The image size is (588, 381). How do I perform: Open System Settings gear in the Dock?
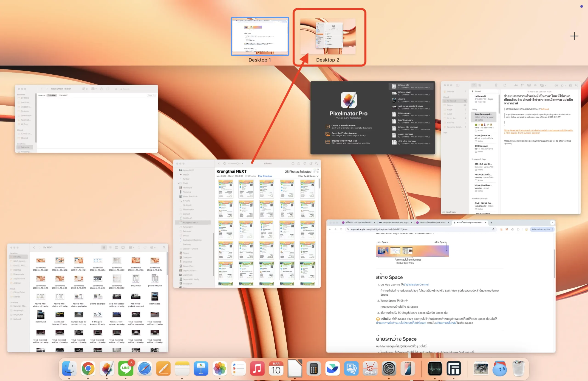(389, 368)
